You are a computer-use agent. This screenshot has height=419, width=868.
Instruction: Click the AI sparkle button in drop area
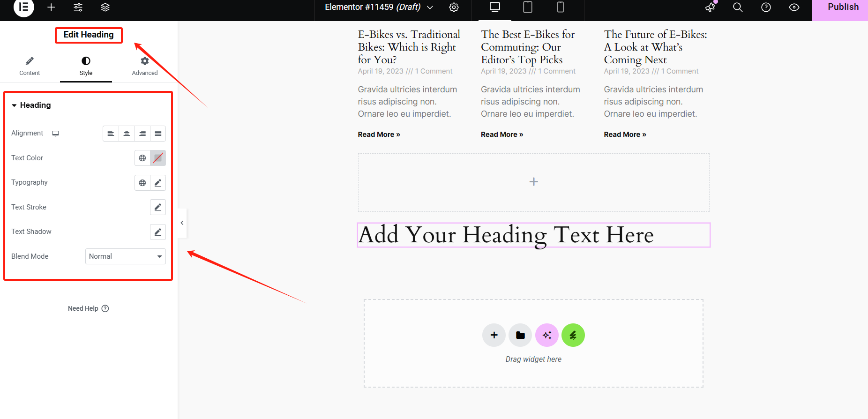[x=546, y=335]
